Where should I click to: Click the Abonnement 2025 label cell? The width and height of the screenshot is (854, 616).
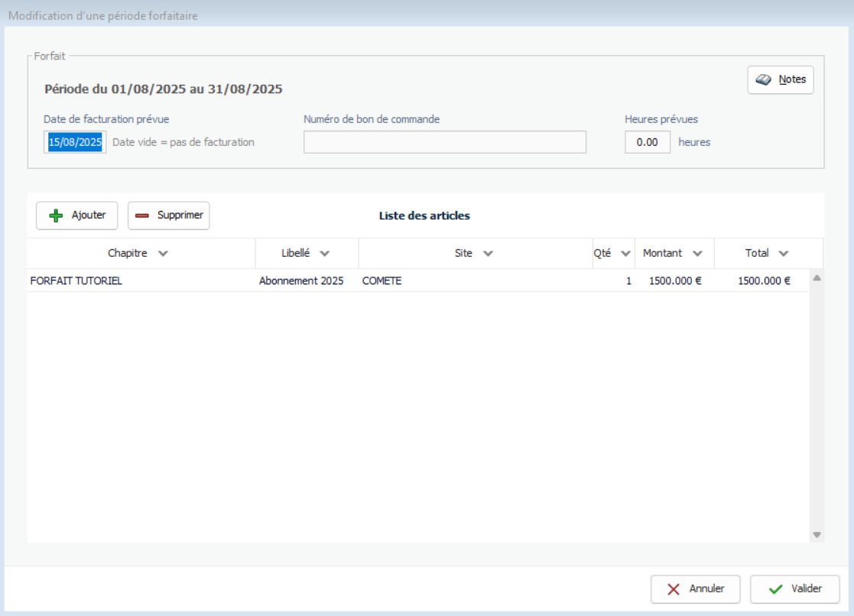(x=302, y=280)
